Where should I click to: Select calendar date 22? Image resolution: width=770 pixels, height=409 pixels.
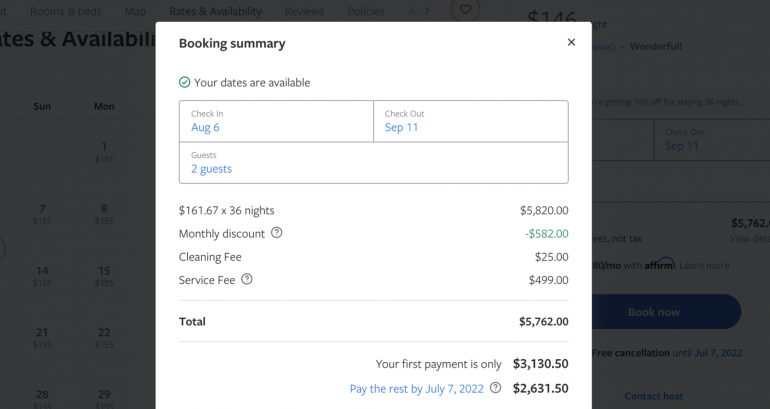[104, 337]
